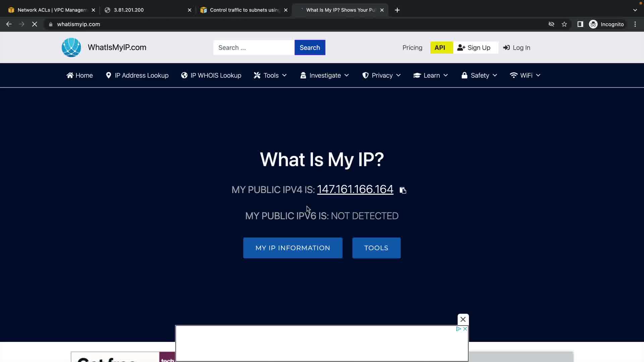Image resolution: width=644 pixels, height=362 pixels.
Task: Copy the IPv4 address with the clipboard icon
Action: tap(403, 190)
